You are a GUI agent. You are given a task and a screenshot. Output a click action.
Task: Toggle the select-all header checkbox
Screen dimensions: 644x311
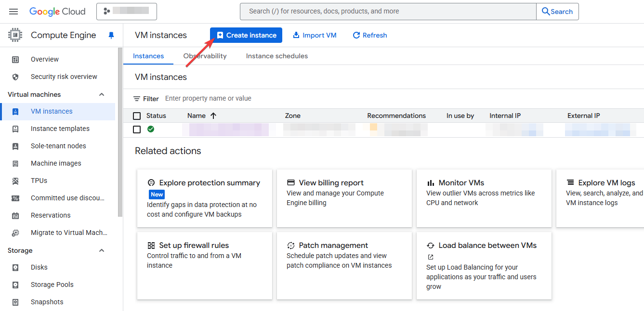[137, 116]
